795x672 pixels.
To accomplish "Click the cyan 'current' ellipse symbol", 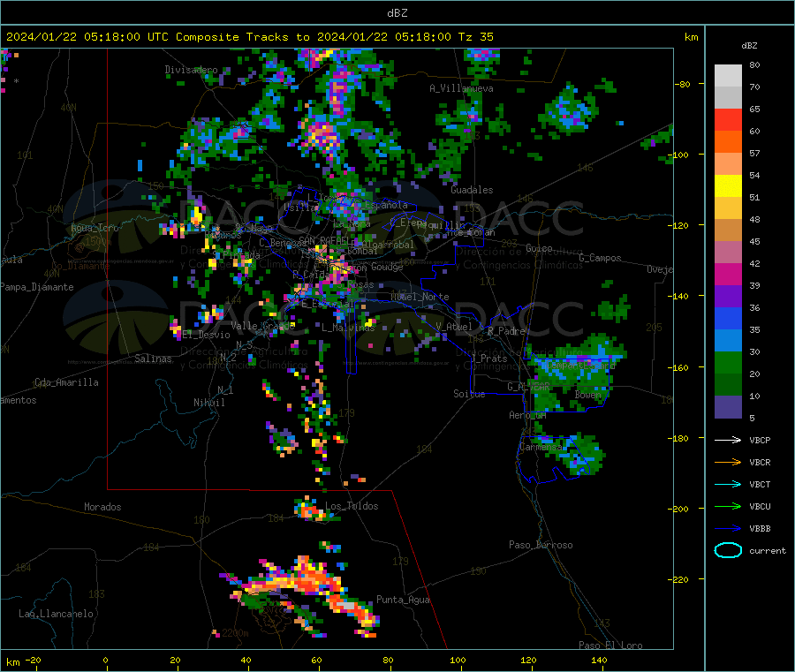I will point(728,550).
